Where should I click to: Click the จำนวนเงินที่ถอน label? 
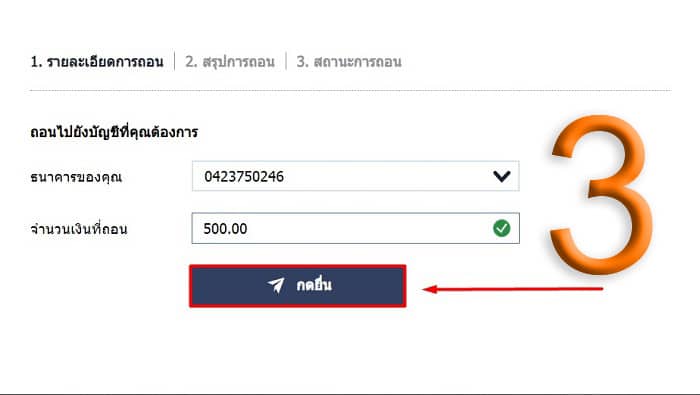point(79,229)
